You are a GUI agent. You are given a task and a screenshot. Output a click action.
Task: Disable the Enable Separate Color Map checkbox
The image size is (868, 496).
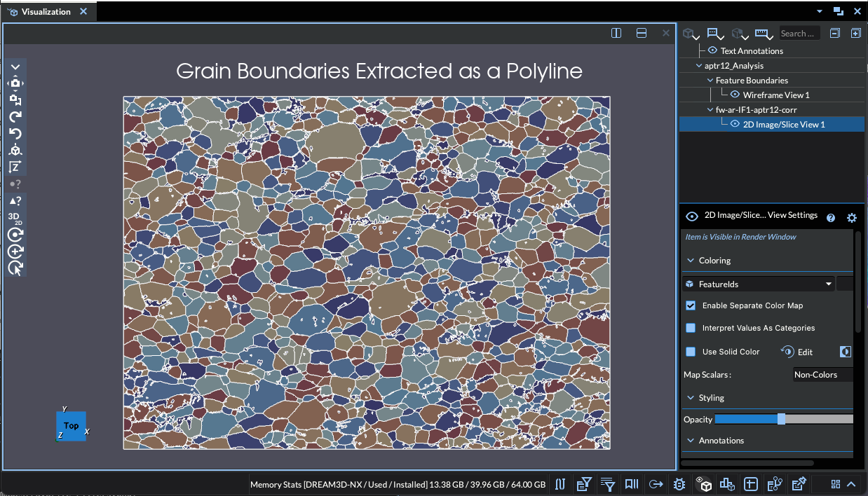[x=691, y=305]
